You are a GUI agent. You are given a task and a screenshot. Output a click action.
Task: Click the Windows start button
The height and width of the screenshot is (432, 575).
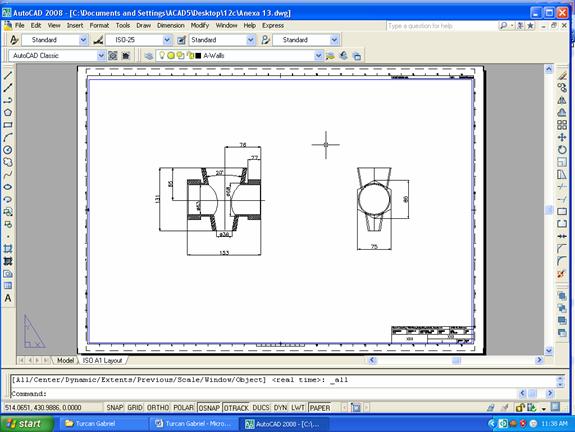(x=26, y=424)
